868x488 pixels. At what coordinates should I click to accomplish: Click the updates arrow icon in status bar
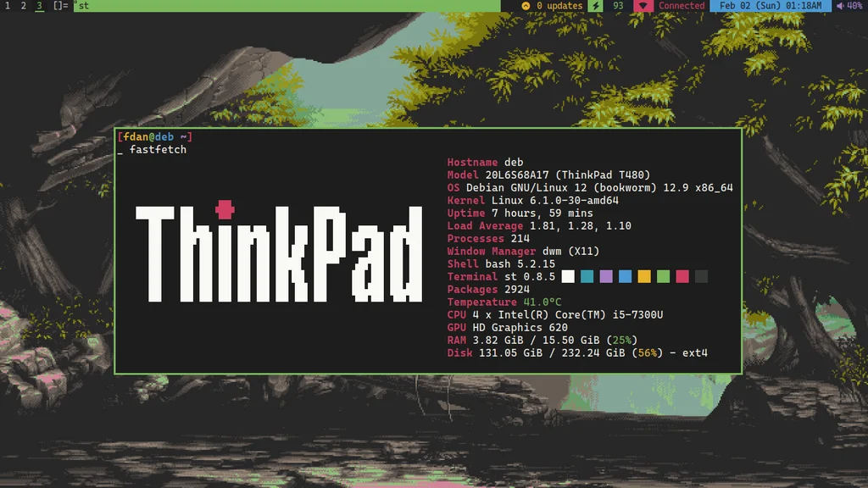point(526,6)
